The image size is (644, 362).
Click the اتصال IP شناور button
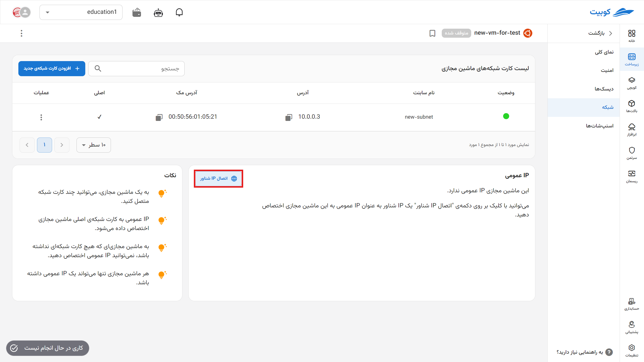point(218,178)
